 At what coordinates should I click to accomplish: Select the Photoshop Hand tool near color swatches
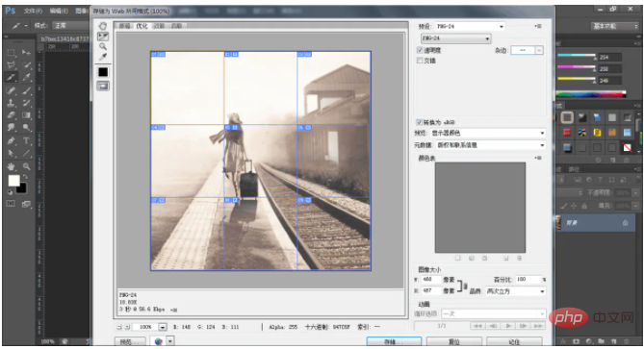click(x=12, y=166)
